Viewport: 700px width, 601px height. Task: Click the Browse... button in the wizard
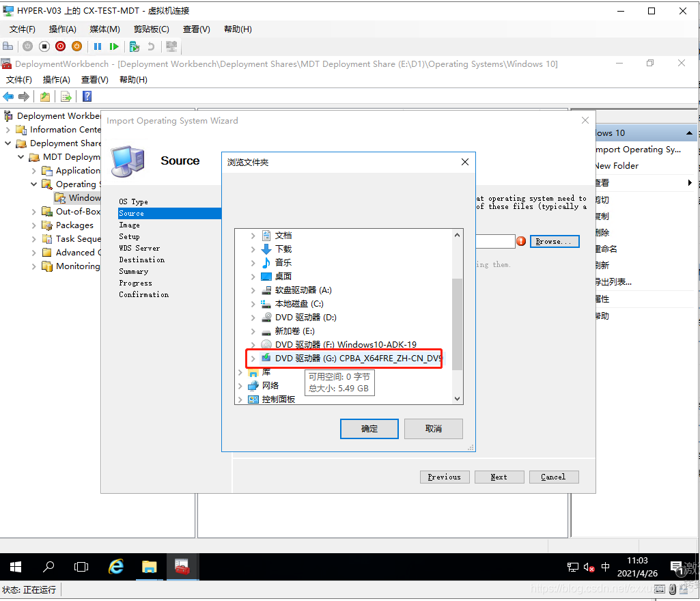(555, 242)
